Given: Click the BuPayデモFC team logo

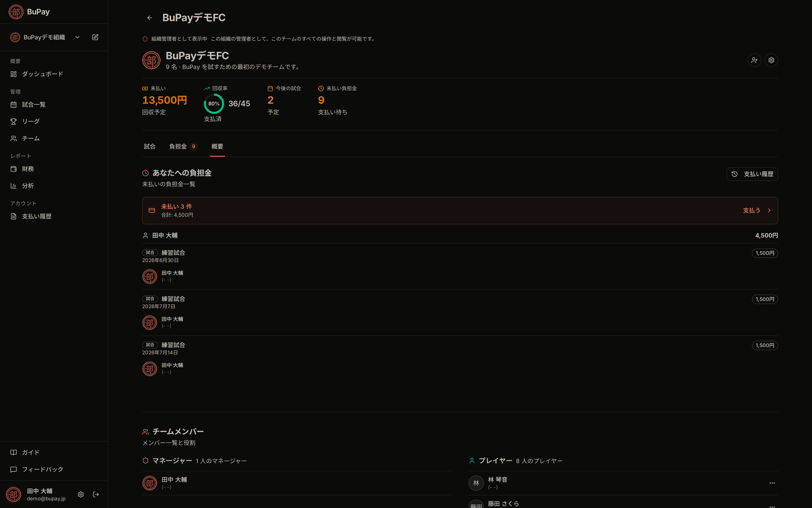Looking at the screenshot, I should coord(151,60).
